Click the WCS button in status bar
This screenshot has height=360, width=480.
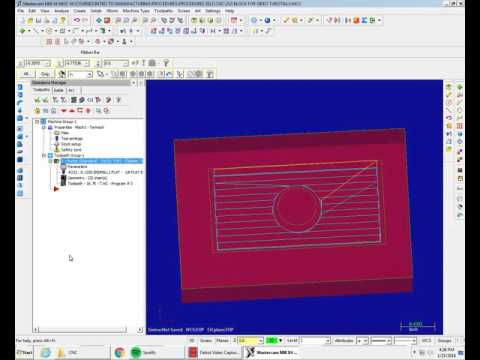coord(426,340)
